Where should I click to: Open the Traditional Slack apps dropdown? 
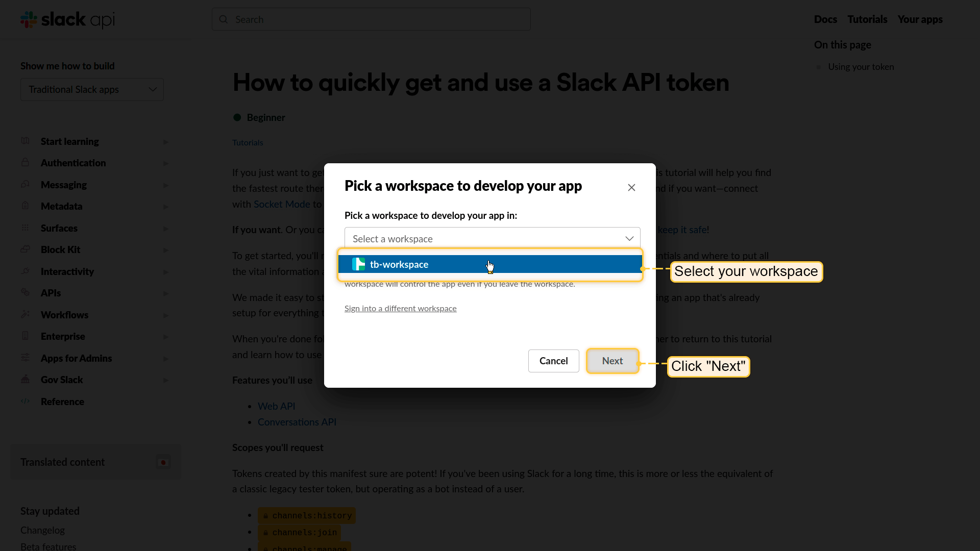[x=92, y=89]
